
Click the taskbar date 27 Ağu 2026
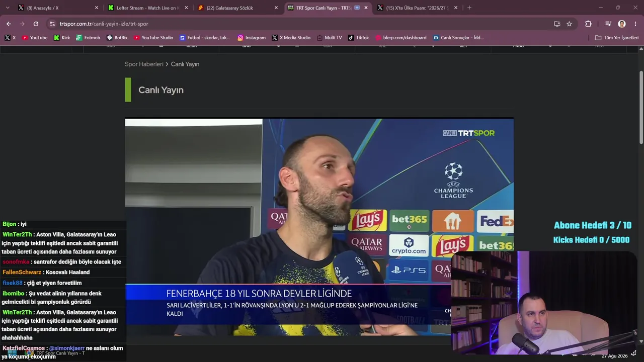pos(615,356)
